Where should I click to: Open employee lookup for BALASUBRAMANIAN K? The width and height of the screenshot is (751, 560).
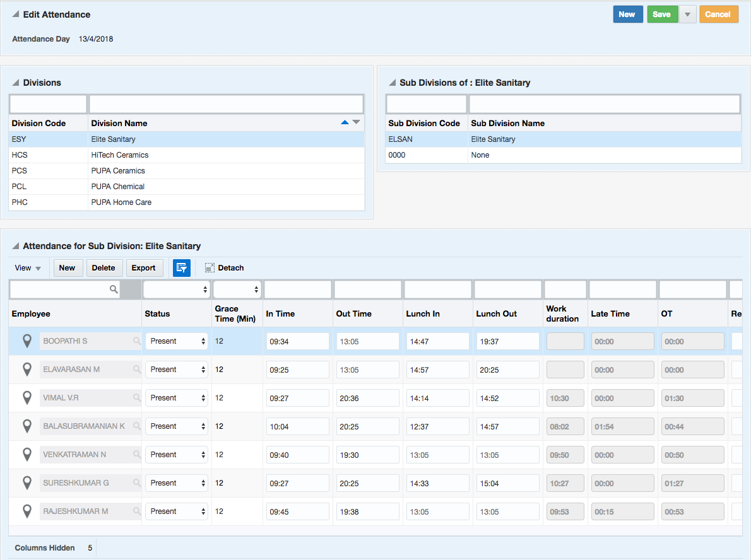(137, 426)
